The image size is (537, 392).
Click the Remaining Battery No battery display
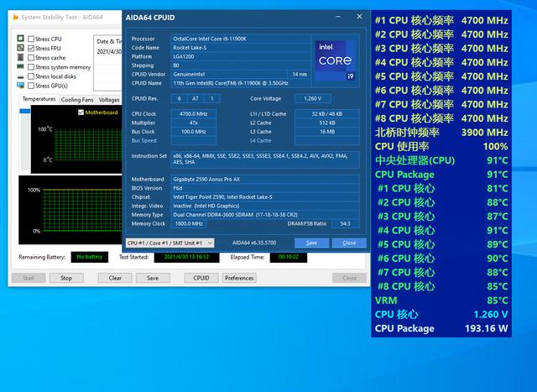click(x=90, y=257)
